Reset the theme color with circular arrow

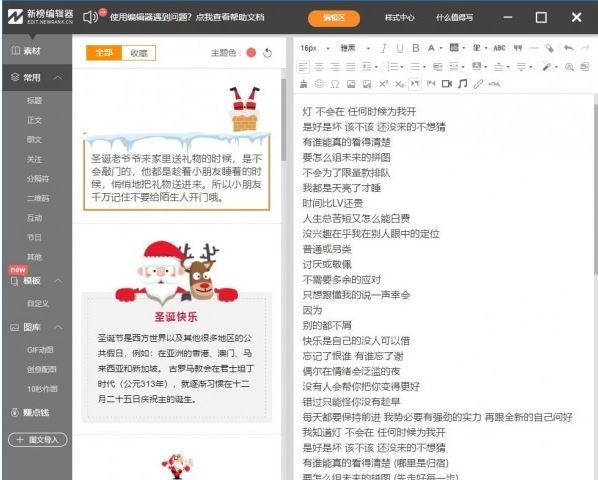click(x=267, y=53)
